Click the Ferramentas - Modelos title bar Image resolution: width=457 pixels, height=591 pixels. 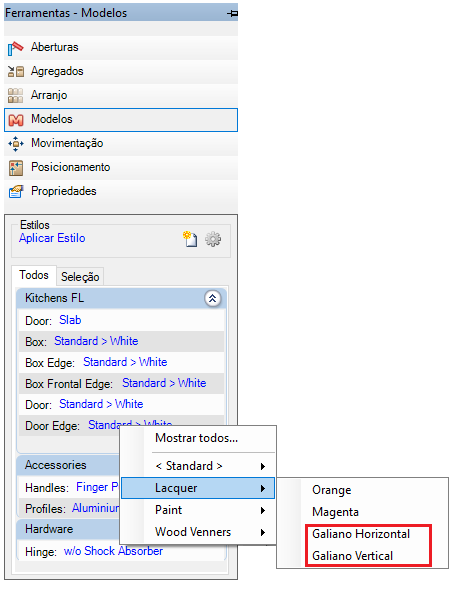click(121, 13)
